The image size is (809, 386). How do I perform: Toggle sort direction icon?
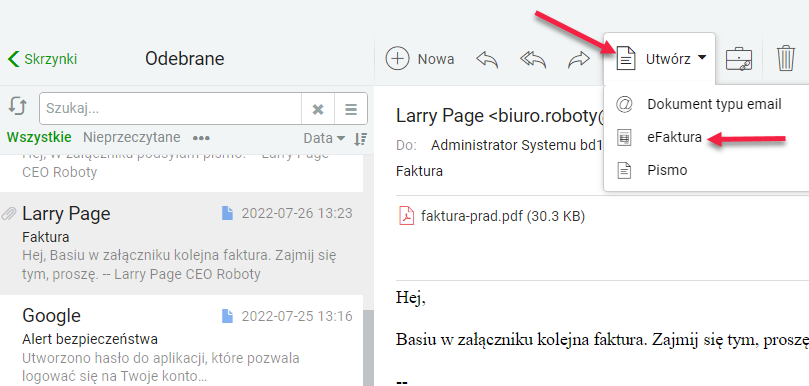click(360, 138)
